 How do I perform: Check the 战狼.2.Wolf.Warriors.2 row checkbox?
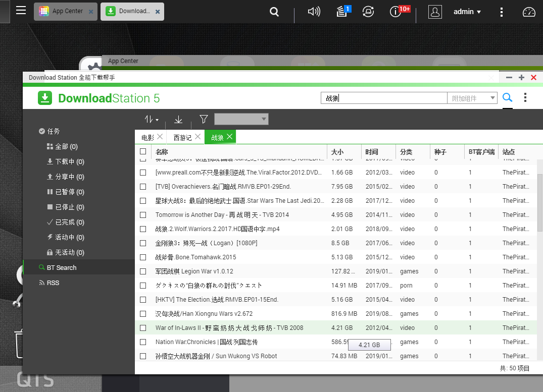143,229
